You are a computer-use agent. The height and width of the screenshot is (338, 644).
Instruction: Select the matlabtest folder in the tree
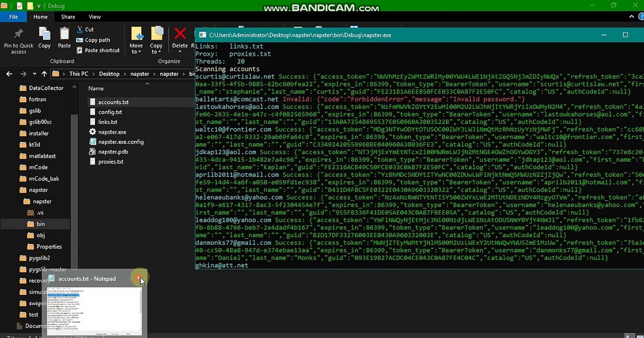[x=42, y=156]
